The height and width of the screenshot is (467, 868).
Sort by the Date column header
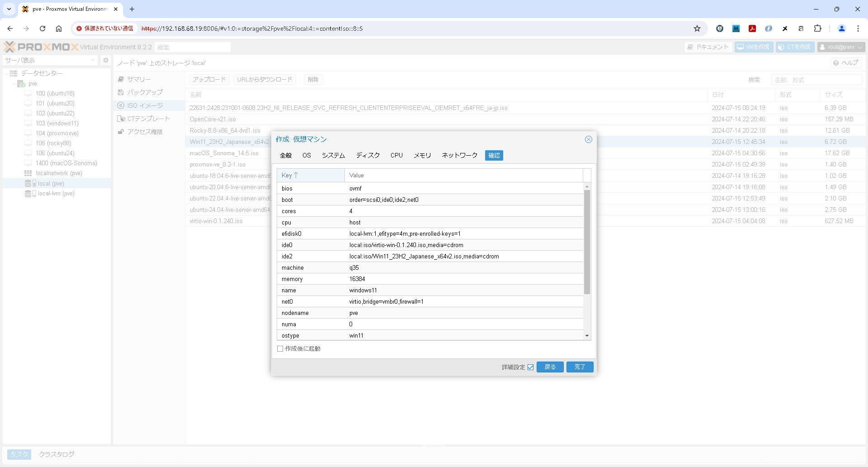(x=741, y=95)
